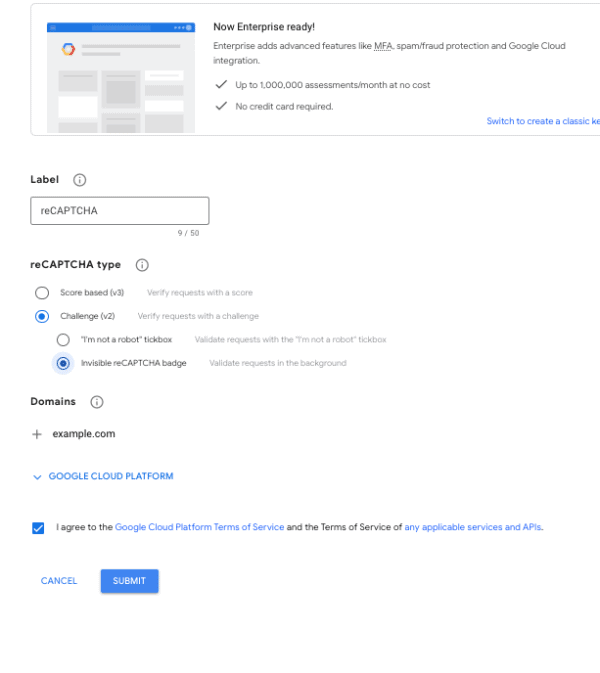Click the example.com domain input field
Viewport: 600px width, 673px height.
coord(84,434)
